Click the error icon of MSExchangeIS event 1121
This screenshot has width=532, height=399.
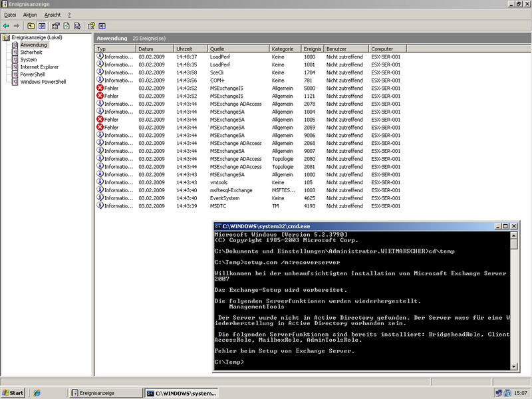coord(100,96)
